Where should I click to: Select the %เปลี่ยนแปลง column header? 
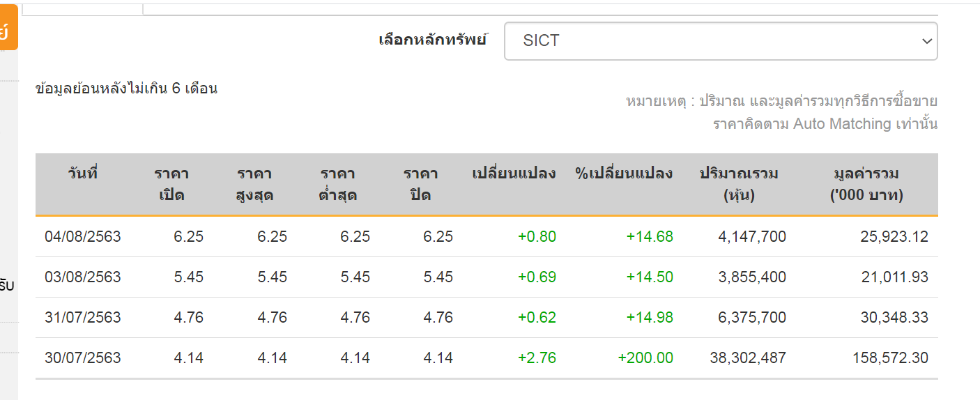(624, 174)
